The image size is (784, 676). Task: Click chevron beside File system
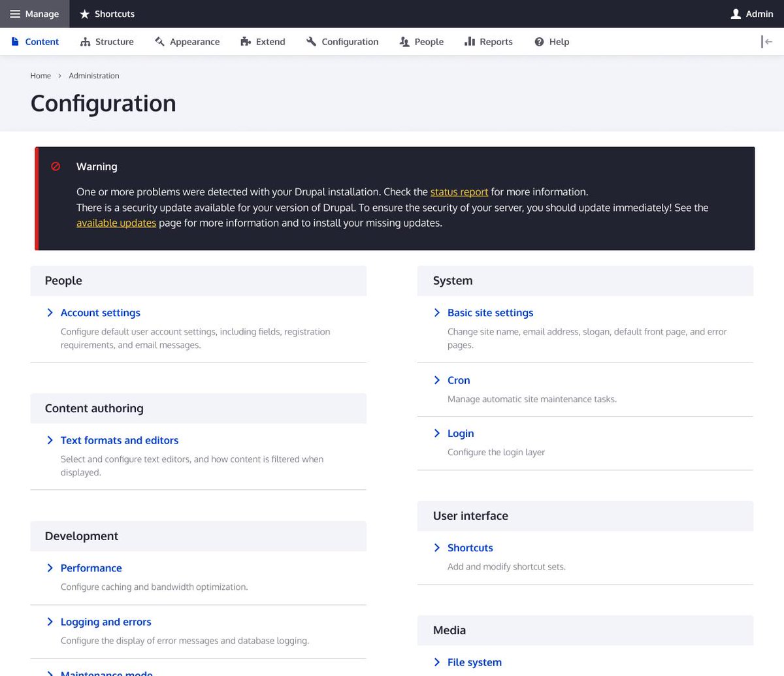click(437, 662)
